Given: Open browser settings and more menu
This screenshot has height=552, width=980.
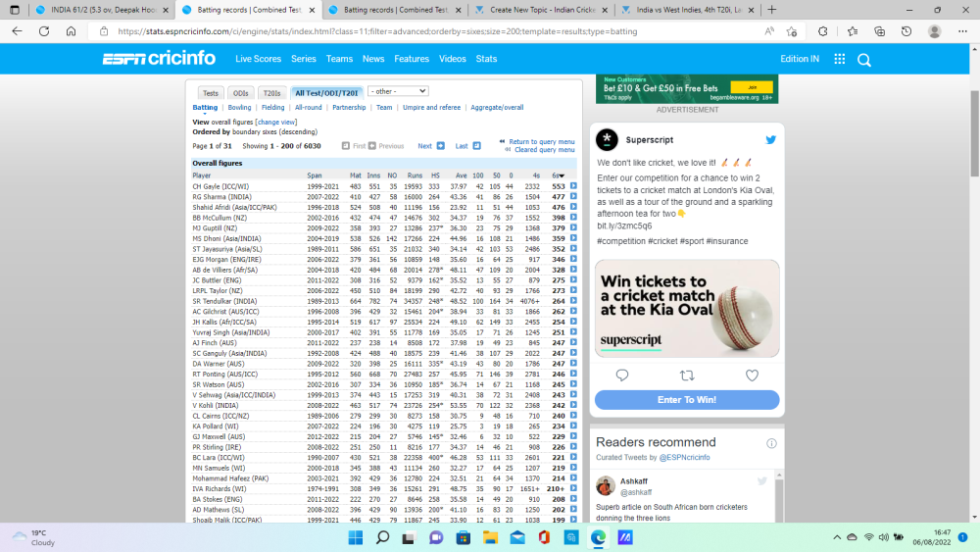Looking at the screenshot, I should point(962,31).
